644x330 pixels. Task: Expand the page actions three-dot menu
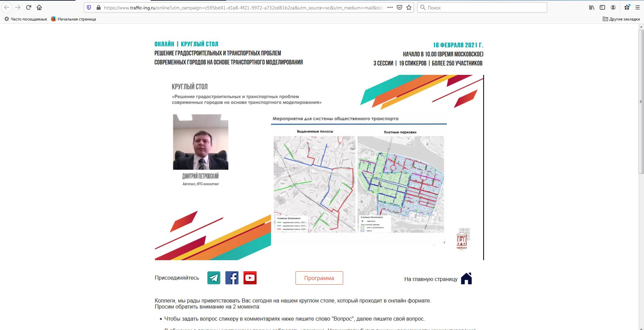tap(390, 7)
